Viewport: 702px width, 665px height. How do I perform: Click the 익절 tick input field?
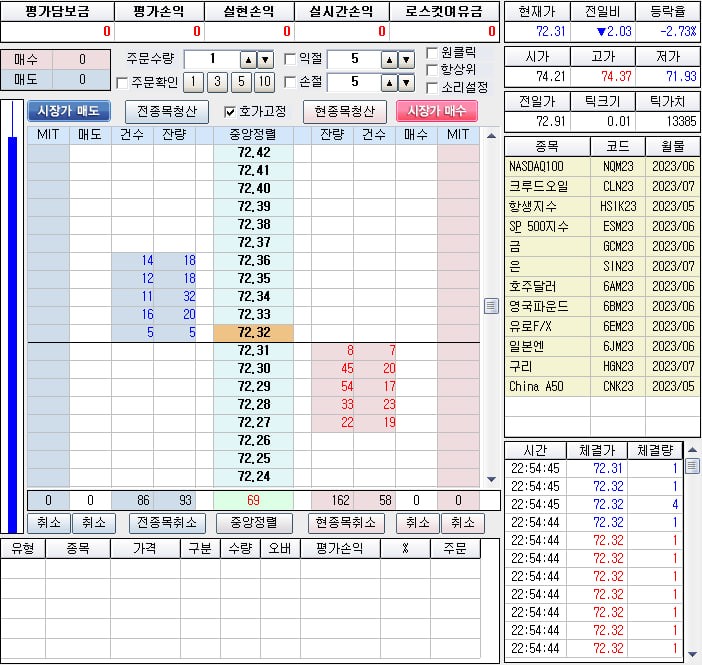(354, 59)
